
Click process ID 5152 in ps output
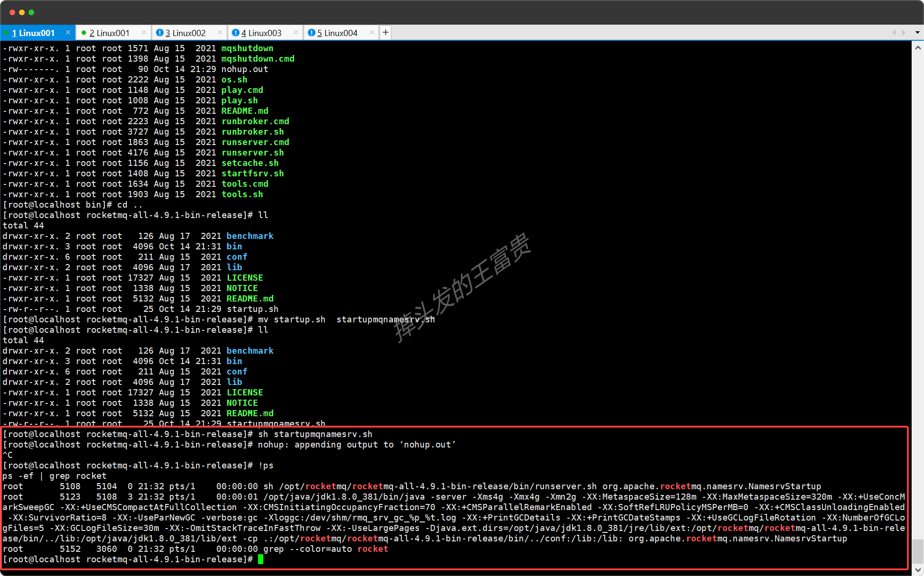70,549
